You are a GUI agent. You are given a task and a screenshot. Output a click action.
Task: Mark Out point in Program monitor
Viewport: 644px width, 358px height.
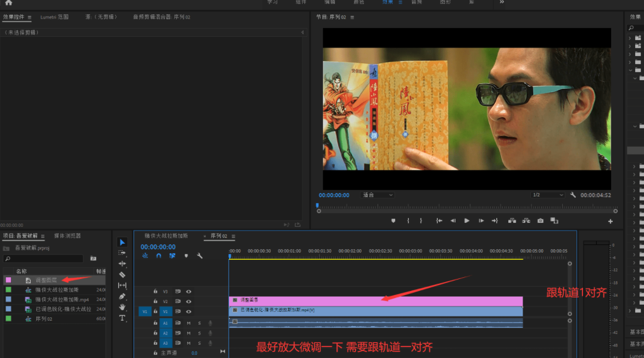(421, 221)
